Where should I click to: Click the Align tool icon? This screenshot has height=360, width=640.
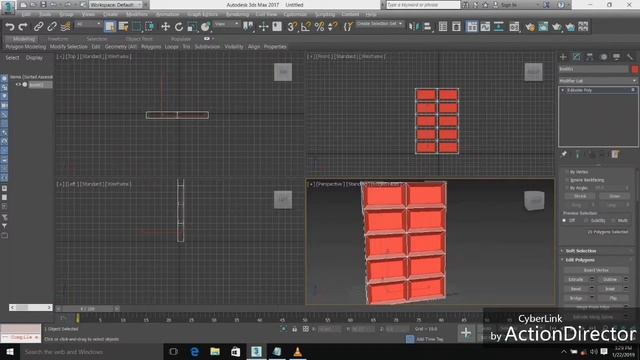pyautogui.click(x=427, y=27)
